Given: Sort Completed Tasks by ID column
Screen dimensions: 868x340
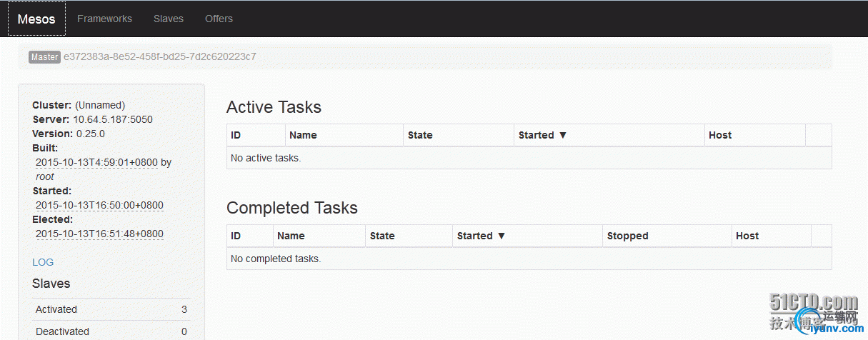Looking at the screenshot, I should point(250,236).
